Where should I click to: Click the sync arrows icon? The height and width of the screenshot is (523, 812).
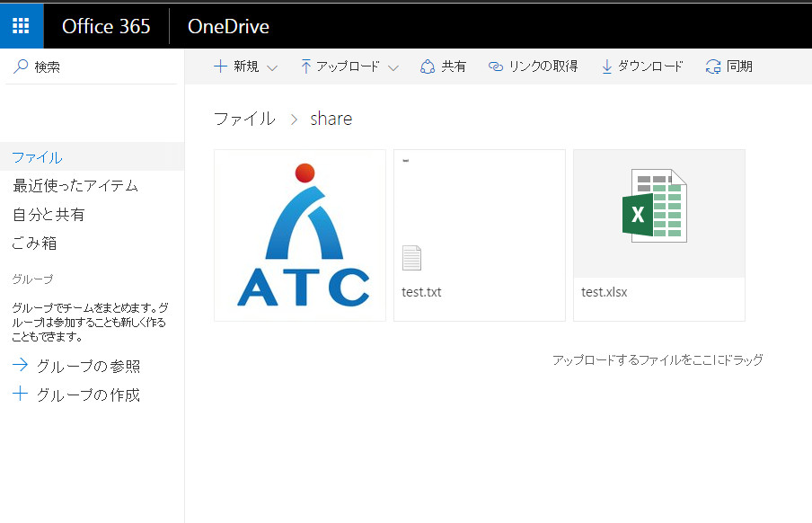point(713,66)
